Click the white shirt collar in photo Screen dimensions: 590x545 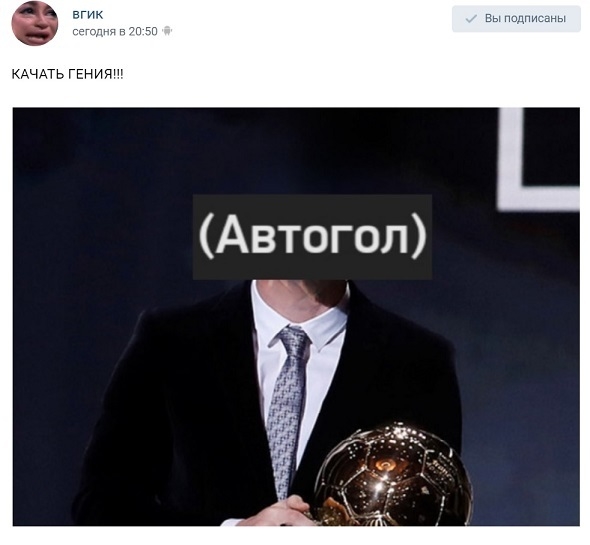pos(301,316)
